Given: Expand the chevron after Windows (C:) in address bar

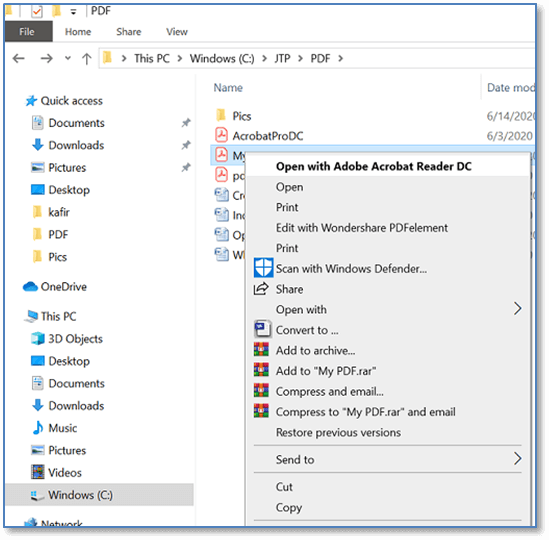Looking at the screenshot, I should point(264,58).
